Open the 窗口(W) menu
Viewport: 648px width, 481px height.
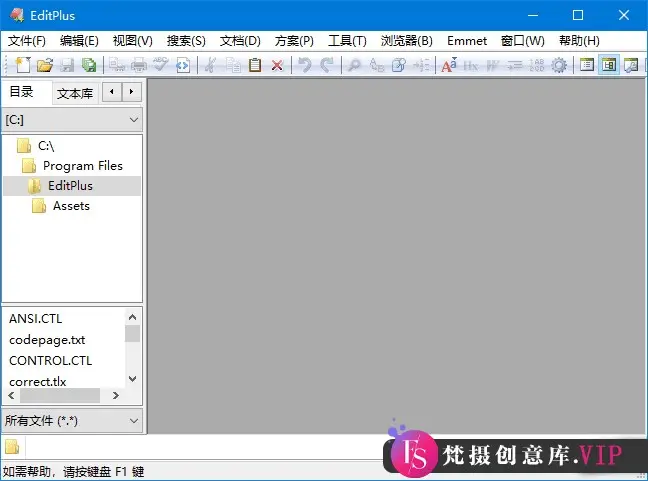pos(523,41)
